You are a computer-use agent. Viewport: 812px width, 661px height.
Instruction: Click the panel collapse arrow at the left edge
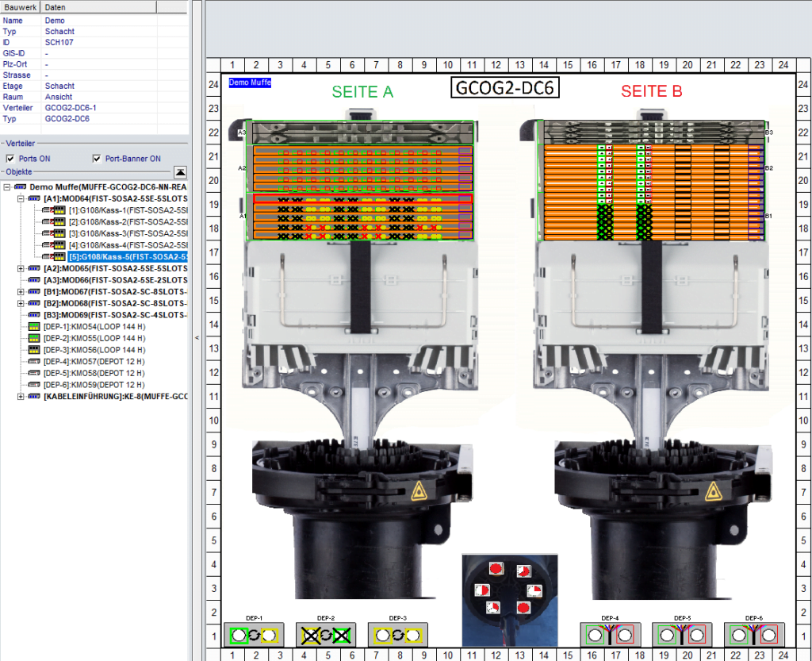coord(195,336)
